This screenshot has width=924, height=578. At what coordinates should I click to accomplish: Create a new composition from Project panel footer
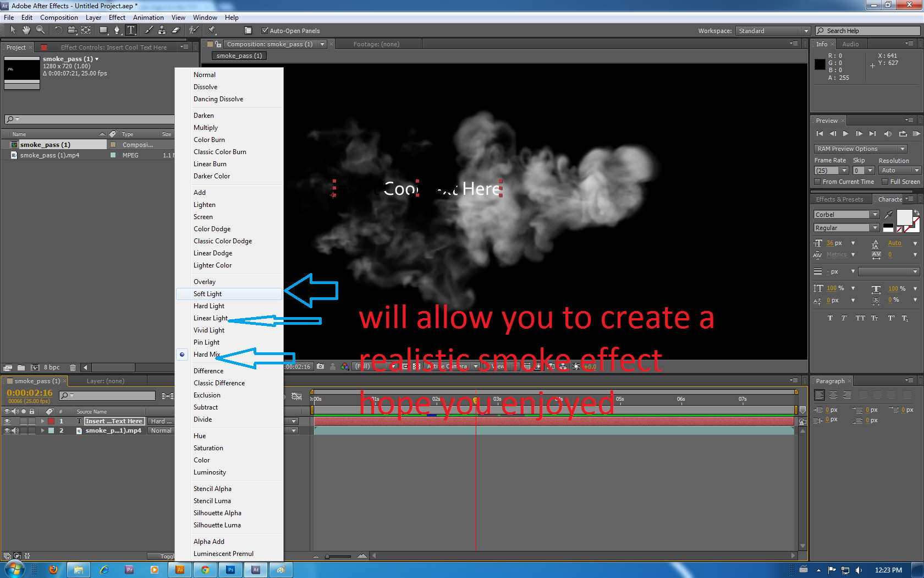[35, 367]
